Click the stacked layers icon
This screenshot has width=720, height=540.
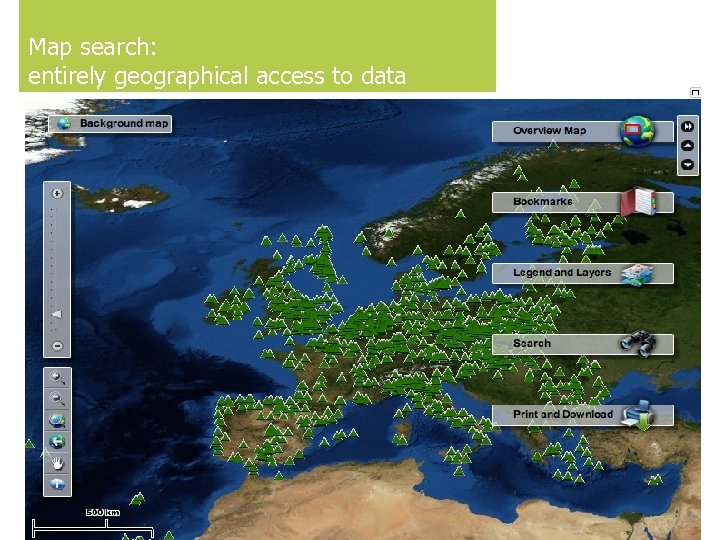point(637,275)
